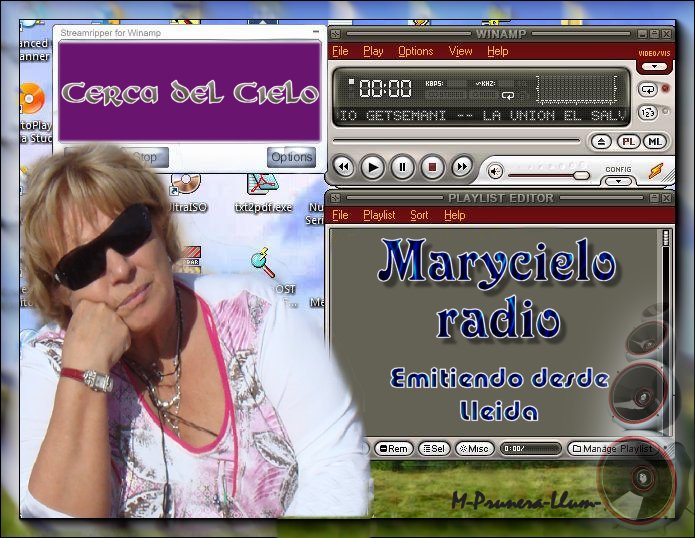This screenshot has height=538, width=695.
Task: Open the magnifier with lightning desktop icon
Action: tap(262, 262)
